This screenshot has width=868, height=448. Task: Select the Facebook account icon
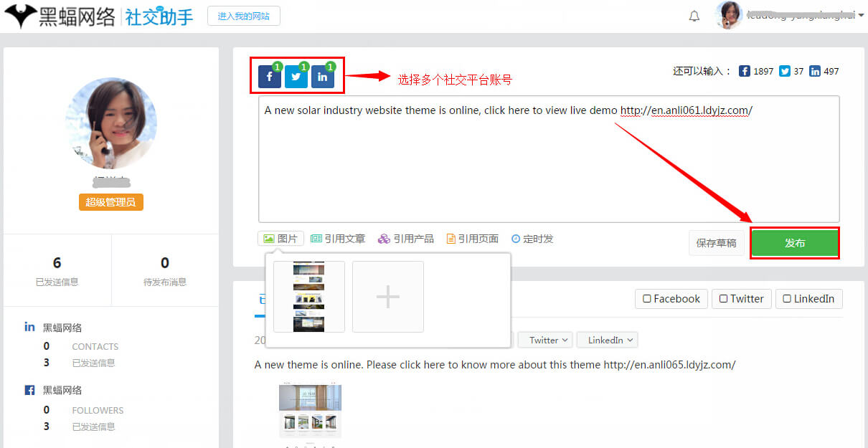click(269, 77)
